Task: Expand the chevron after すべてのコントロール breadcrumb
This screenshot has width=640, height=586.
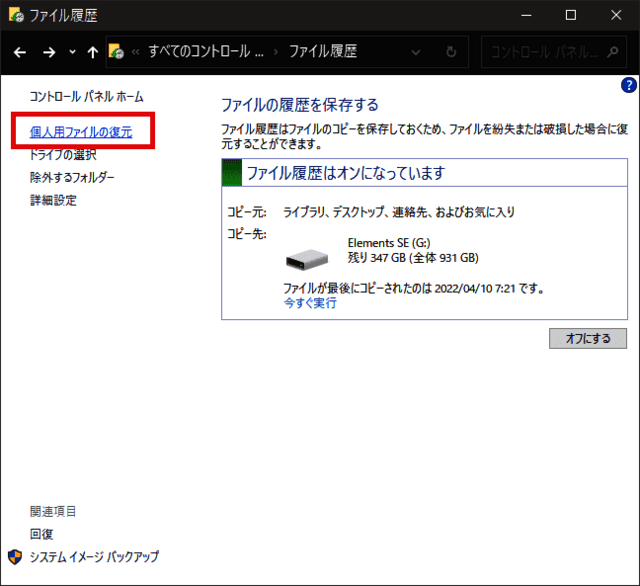Action: tap(275, 52)
